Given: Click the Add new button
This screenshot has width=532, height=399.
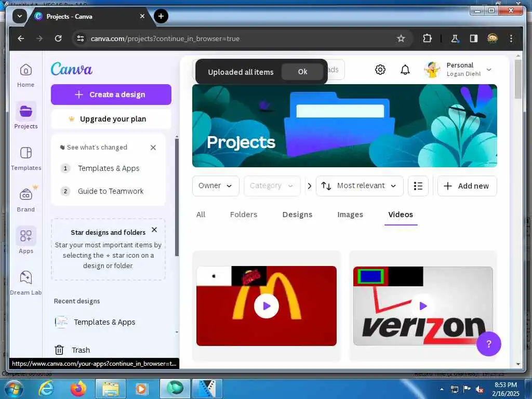Looking at the screenshot, I should pos(467,186).
